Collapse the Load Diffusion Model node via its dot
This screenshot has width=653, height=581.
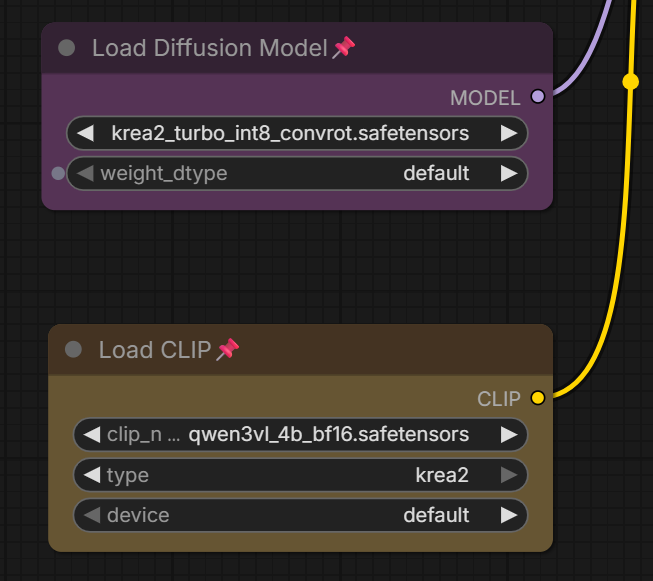pyautogui.click(x=67, y=48)
